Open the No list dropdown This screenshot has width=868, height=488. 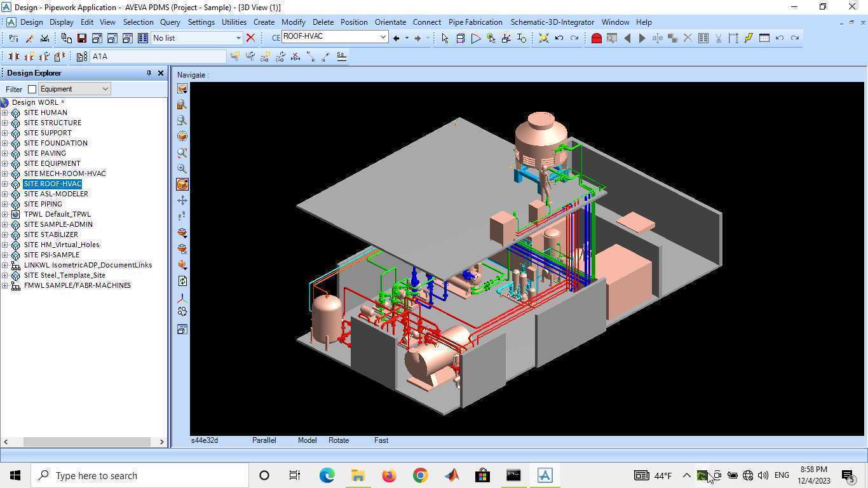point(238,38)
